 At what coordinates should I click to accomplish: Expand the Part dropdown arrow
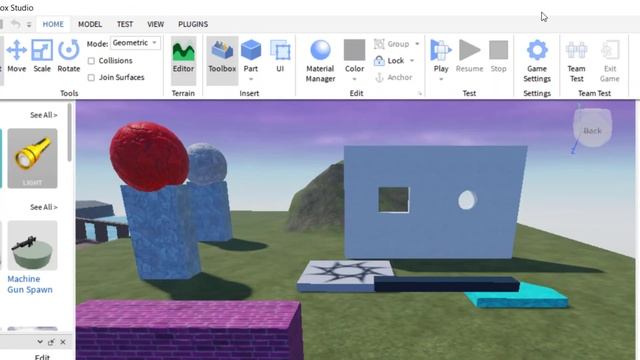pyautogui.click(x=251, y=79)
